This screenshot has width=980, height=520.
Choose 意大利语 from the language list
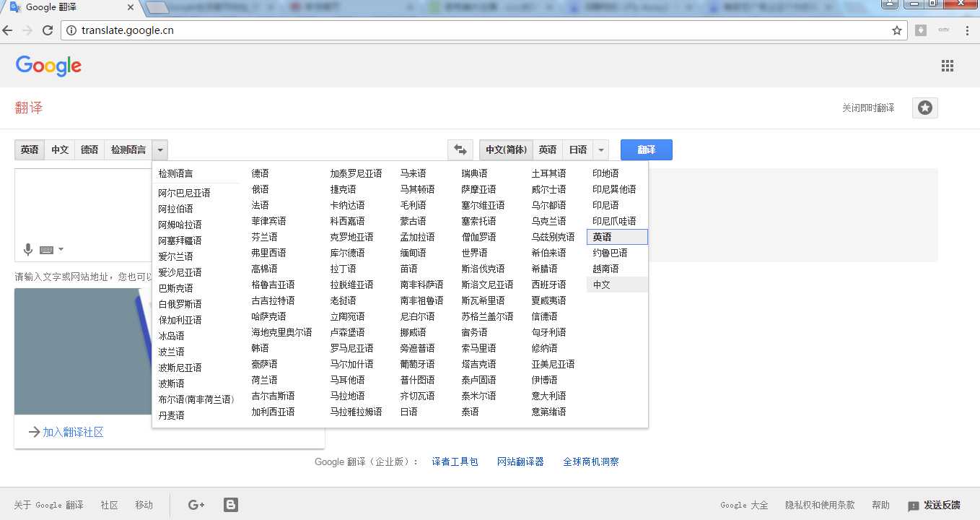(x=549, y=396)
